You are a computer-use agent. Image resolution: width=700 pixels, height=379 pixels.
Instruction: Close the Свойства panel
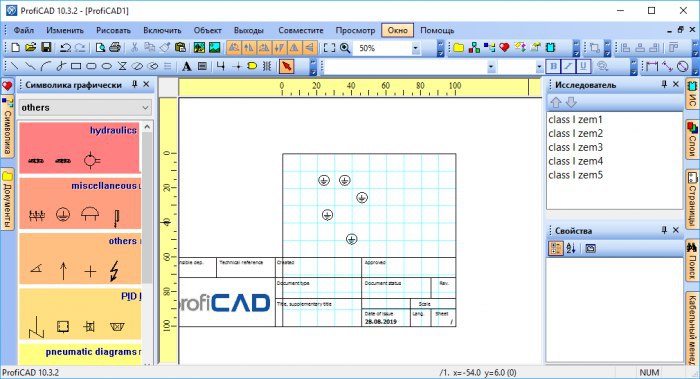676,230
